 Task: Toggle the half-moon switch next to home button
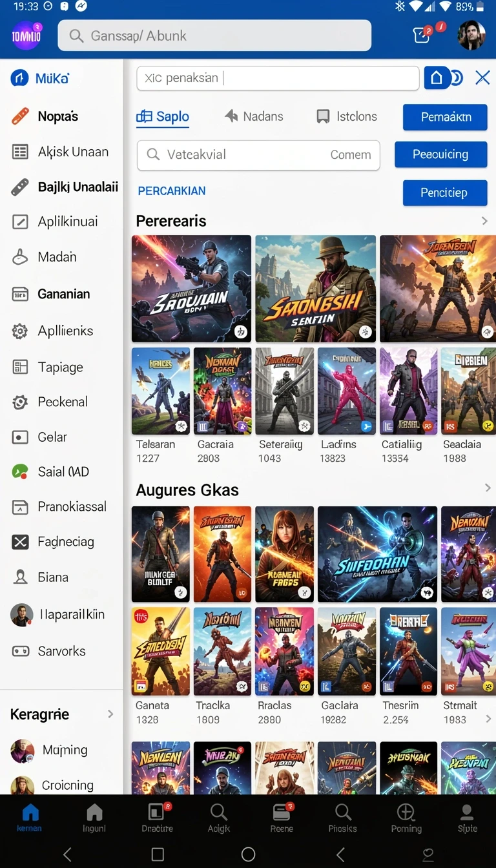457,78
